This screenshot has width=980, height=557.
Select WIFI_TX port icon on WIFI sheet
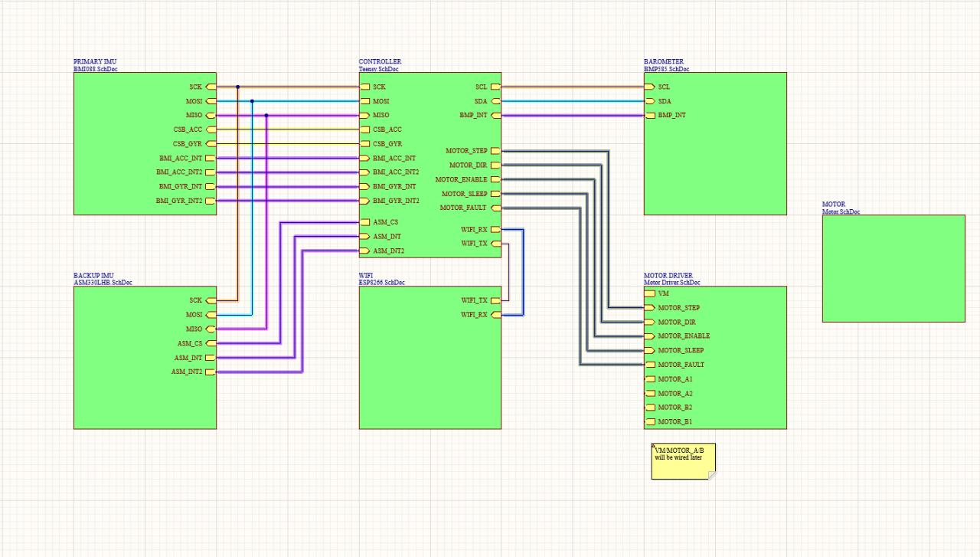coord(495,300)
